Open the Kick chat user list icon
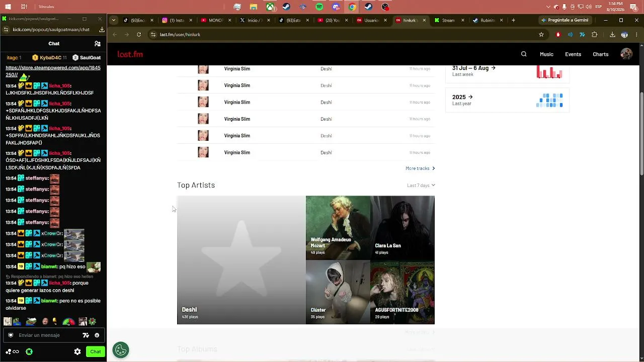Image resolution: width=644 pixels, height=362 pixels. click(x=98, y=44)
